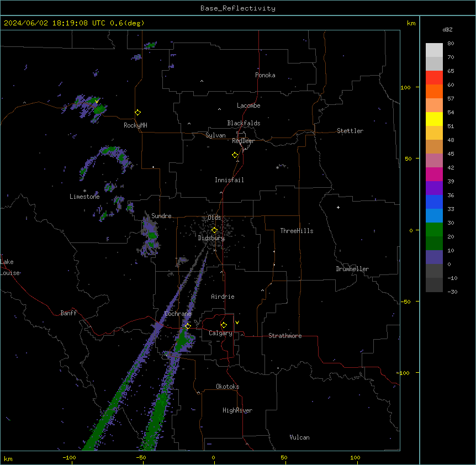Click the yellow V marker northwest of RockyMH

pos(97,102)
